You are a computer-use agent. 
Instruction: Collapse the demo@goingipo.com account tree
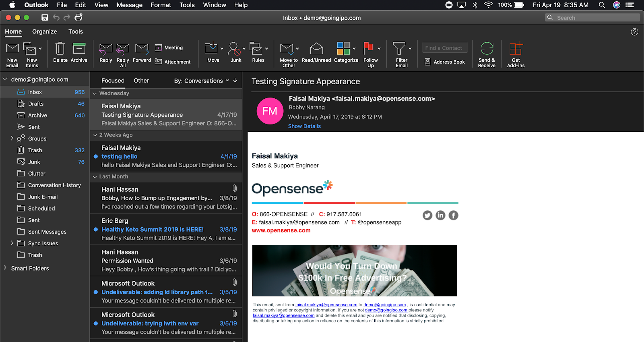5,79
